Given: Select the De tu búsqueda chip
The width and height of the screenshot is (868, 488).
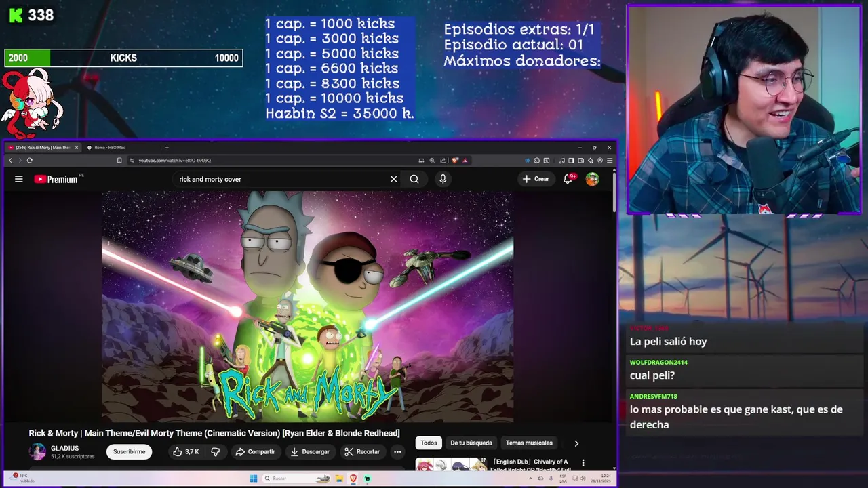Looking at the screenshot, I should 471,443.
